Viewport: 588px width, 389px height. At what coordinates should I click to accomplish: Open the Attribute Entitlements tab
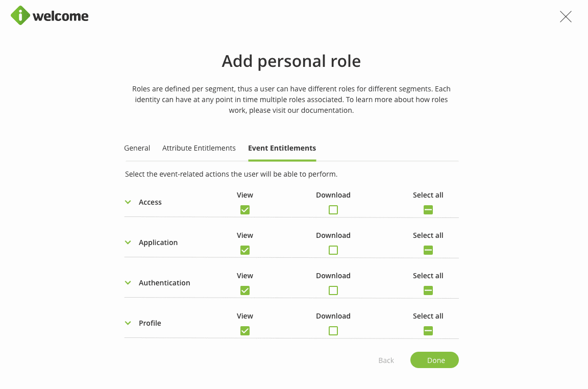click(199, 148)
